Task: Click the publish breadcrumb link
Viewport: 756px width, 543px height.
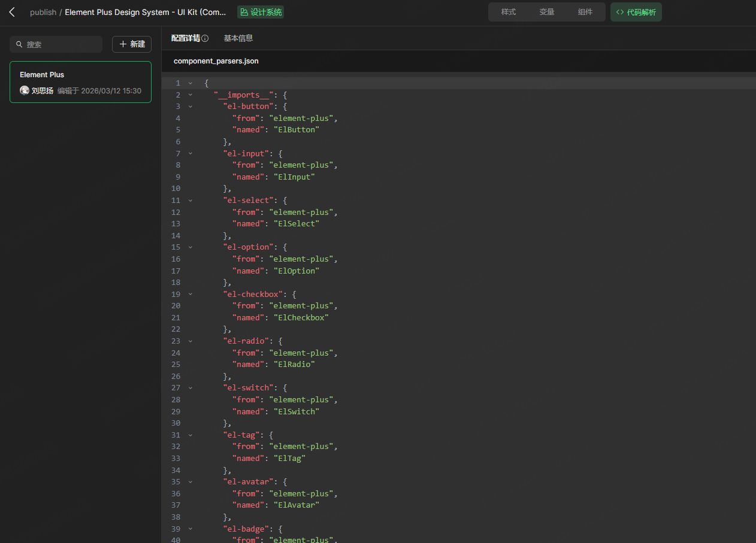Action: click(x=43, y=12)
